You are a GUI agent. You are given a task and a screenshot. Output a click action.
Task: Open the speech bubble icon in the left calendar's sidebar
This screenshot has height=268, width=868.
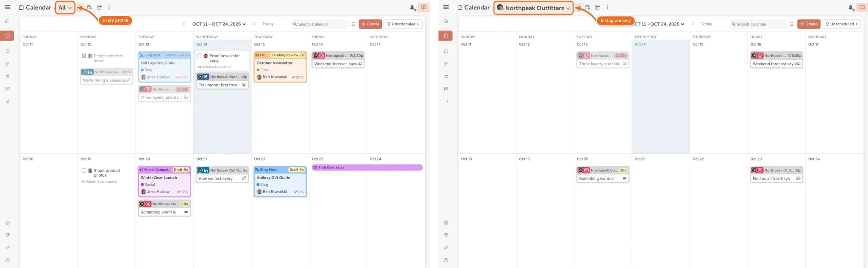click(7, 51)
